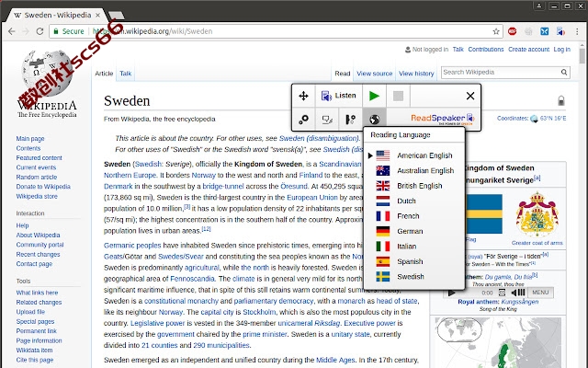588x368 pixels.
Task: Toggle the reading language globe icon
Action: (x=374, y=120)
